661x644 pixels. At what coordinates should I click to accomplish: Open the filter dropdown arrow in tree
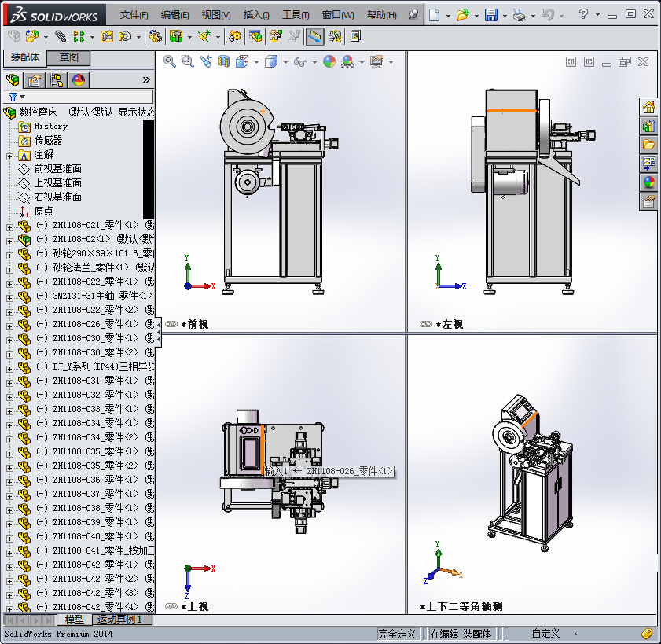click(x=22, y=97)
